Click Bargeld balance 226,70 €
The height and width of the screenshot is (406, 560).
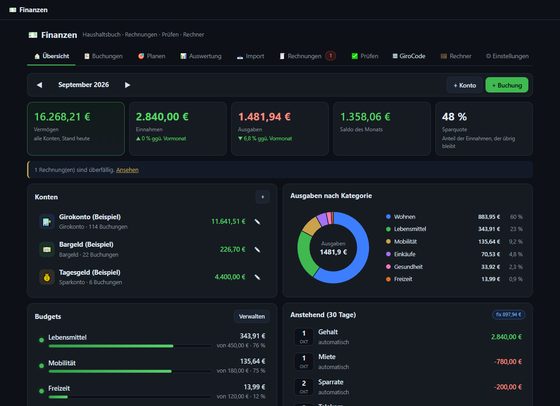tap(232, 249)
